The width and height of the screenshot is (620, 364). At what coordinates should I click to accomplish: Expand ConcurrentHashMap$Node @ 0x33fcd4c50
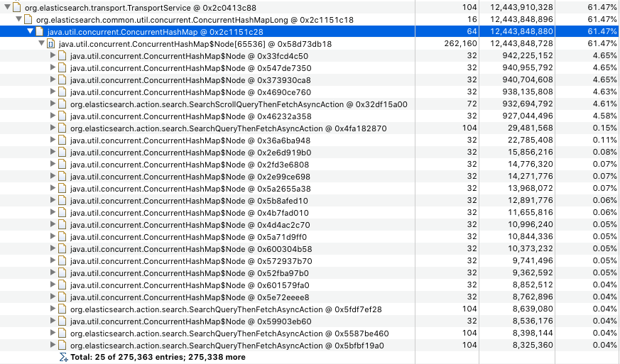[53, 55]
